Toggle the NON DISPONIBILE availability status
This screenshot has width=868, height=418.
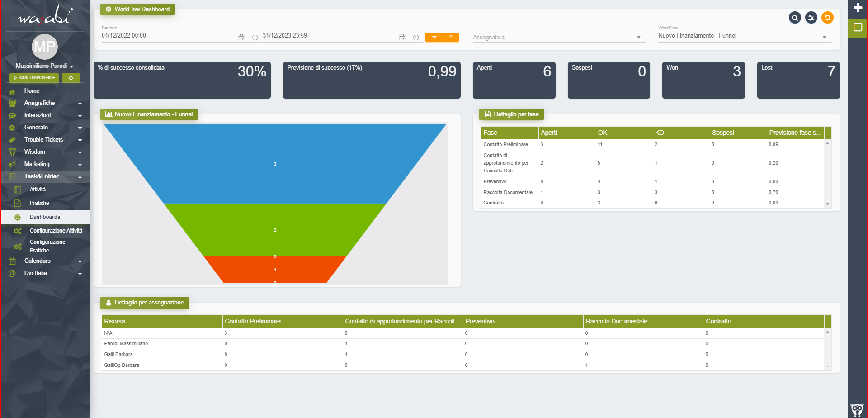click(x=34, y=78)
